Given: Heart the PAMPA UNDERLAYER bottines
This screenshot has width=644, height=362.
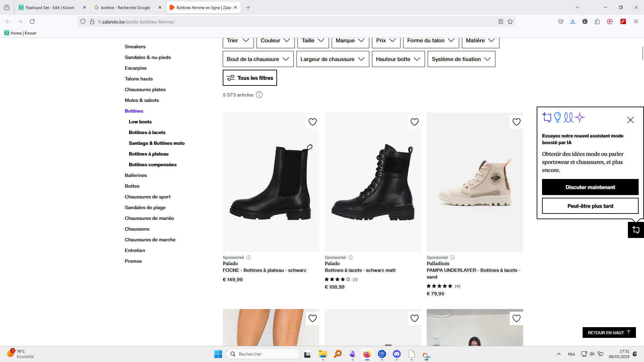Looking at the screenshot, I should pos(516,122).
